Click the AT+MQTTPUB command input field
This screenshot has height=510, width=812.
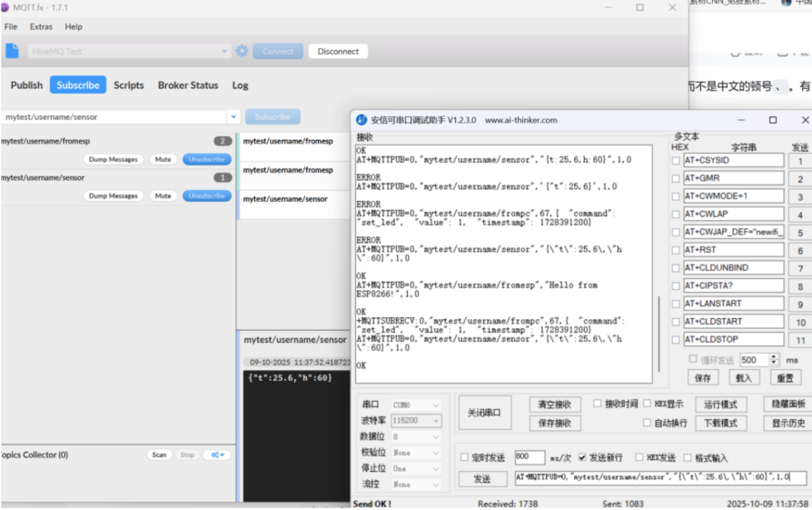tap(660, 477)
